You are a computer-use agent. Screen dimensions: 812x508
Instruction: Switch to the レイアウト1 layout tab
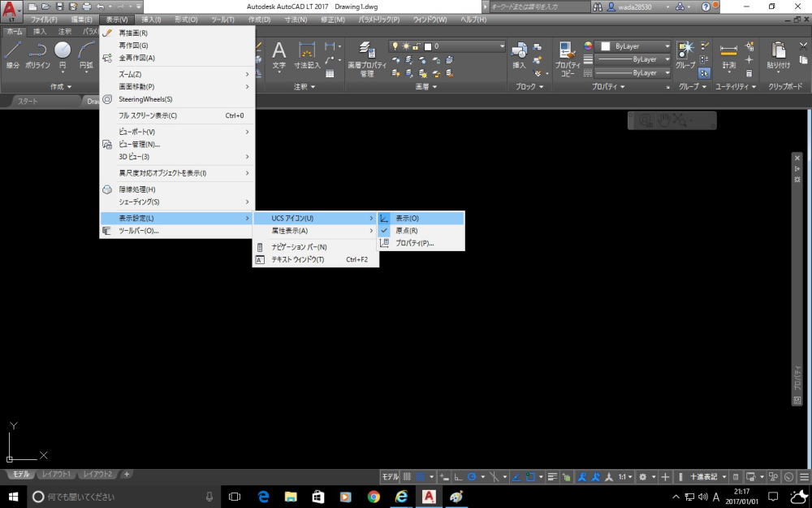pyautogui.click(x=56, y=475)
